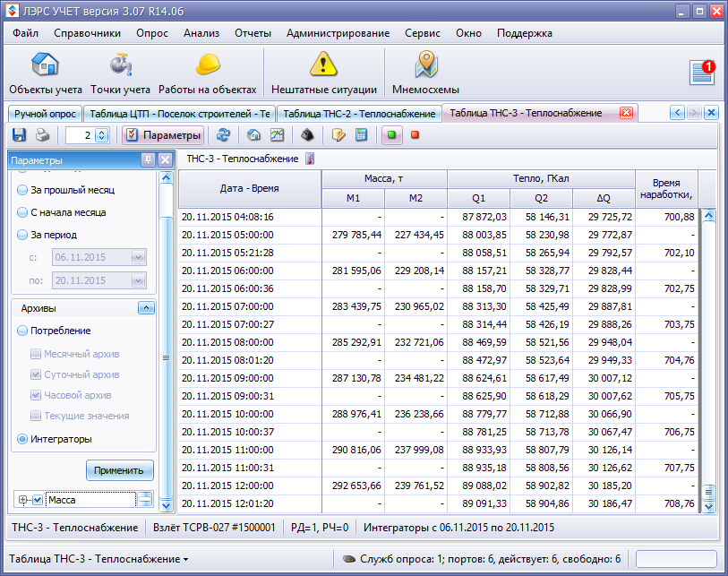Image resolution: width=728 pixels, height=576 pixels.
Task: Select Потребление archive radio option
Action: (x=21, y=331)
